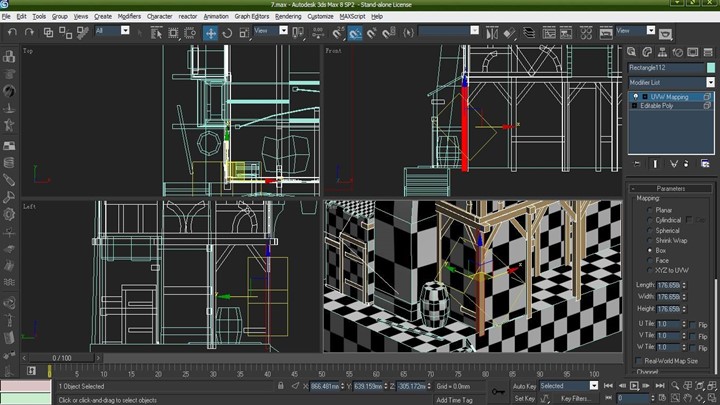The image size is (720, 405).
Task: Open the Graph Editors menu
Action: pos(252,16)
